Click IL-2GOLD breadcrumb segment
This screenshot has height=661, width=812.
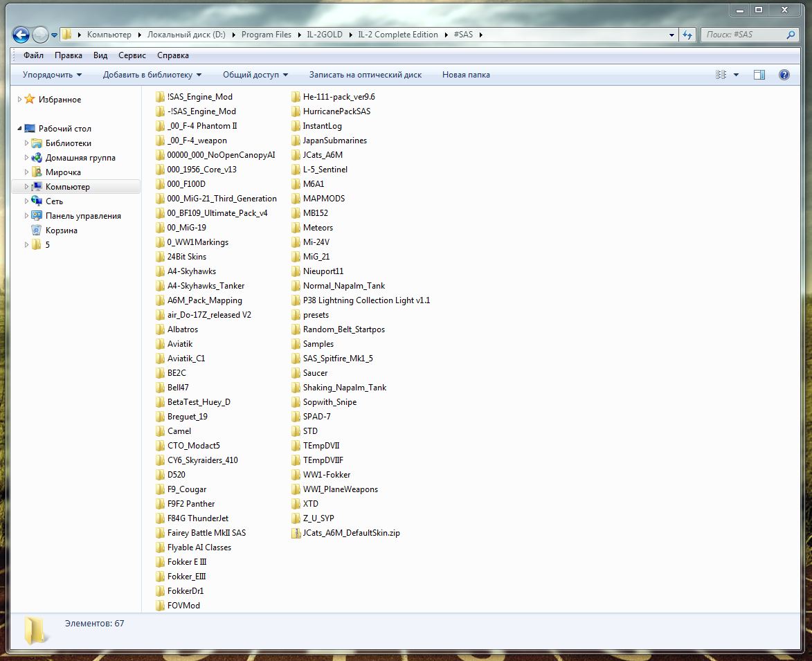[325, 35]
